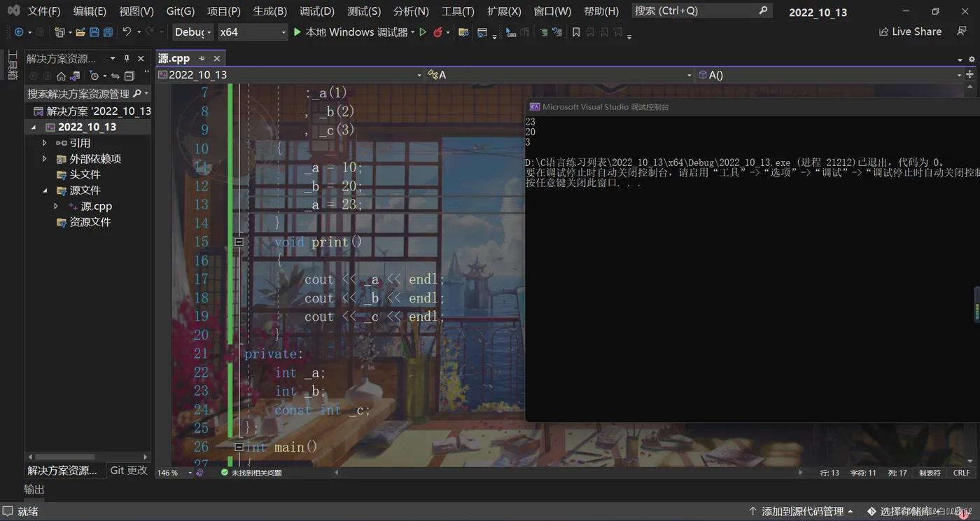Click the find in files folder icon
The width and height of the screenshot is (980, 521).
[463, 32]
